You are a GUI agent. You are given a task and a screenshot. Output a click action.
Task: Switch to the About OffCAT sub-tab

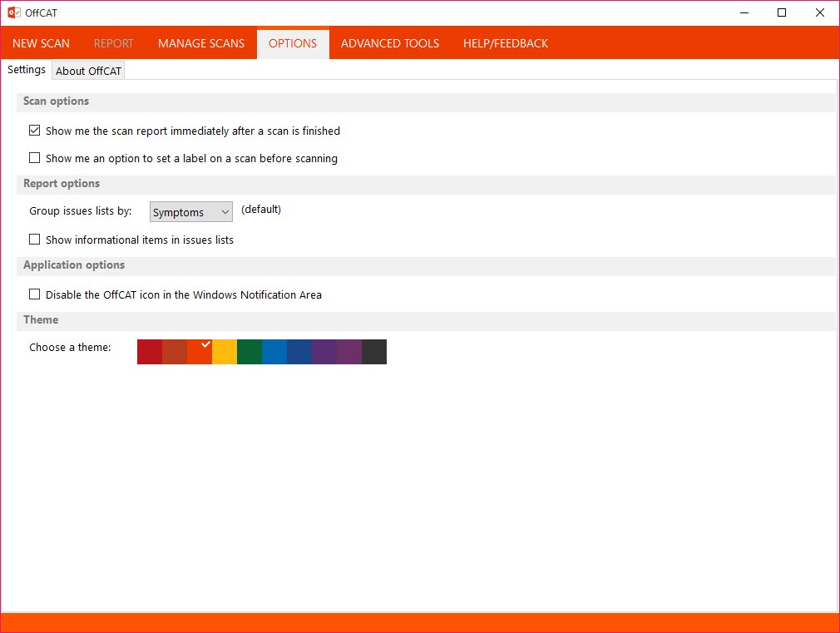coord(88,71)
